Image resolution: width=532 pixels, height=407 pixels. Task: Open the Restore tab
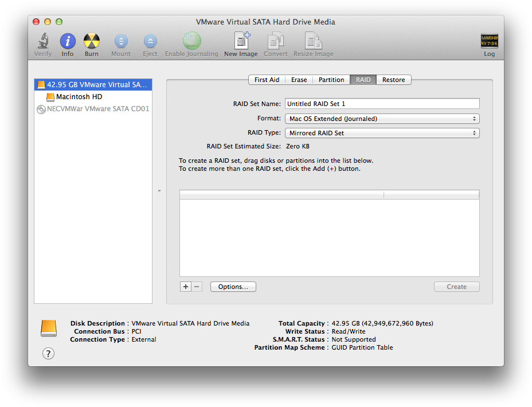(x=394, y=80)
